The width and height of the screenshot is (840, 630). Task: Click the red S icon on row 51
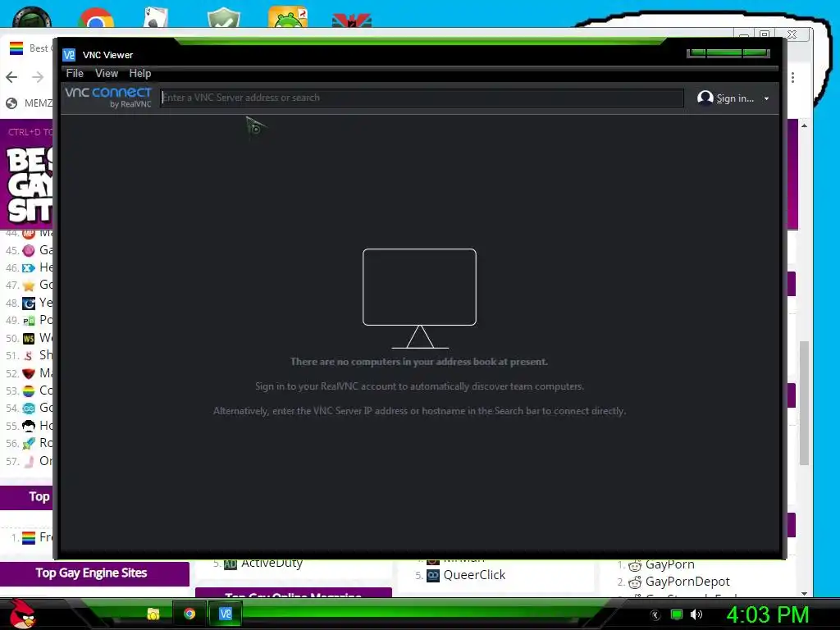[x=29, y=355]
